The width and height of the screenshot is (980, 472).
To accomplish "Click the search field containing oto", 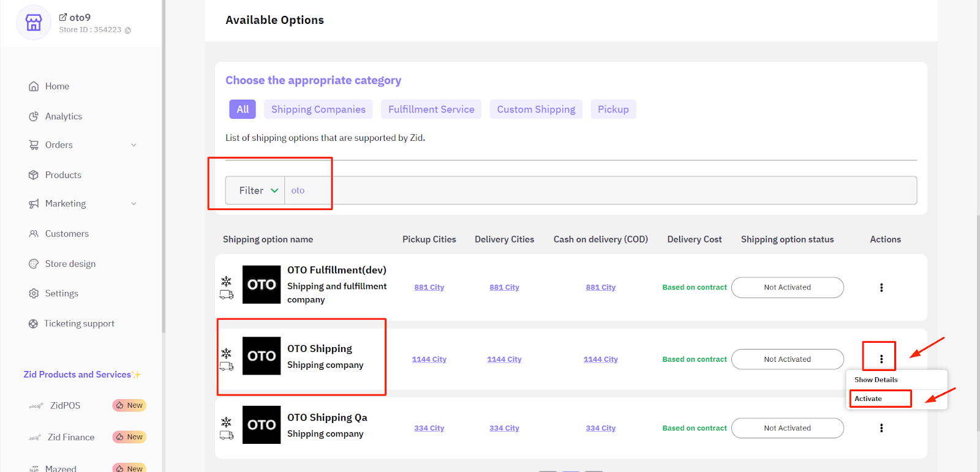I will click(x=601, y=190).
